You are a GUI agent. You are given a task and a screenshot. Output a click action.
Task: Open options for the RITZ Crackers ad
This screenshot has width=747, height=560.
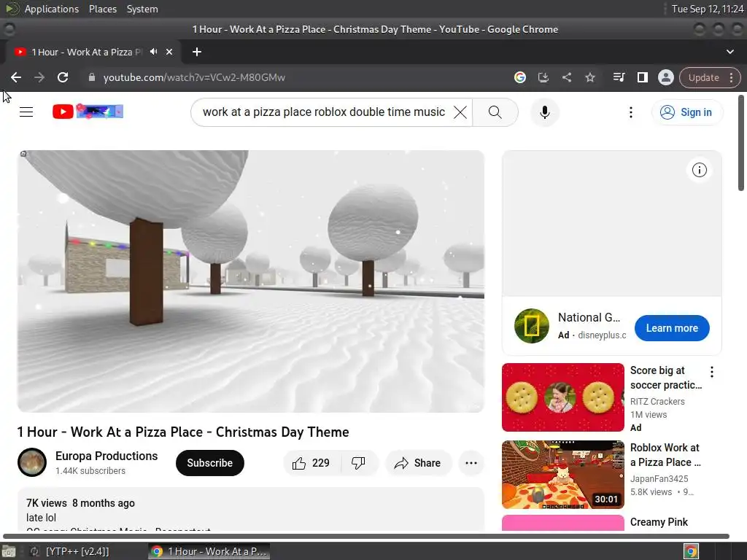pos(712,372)
